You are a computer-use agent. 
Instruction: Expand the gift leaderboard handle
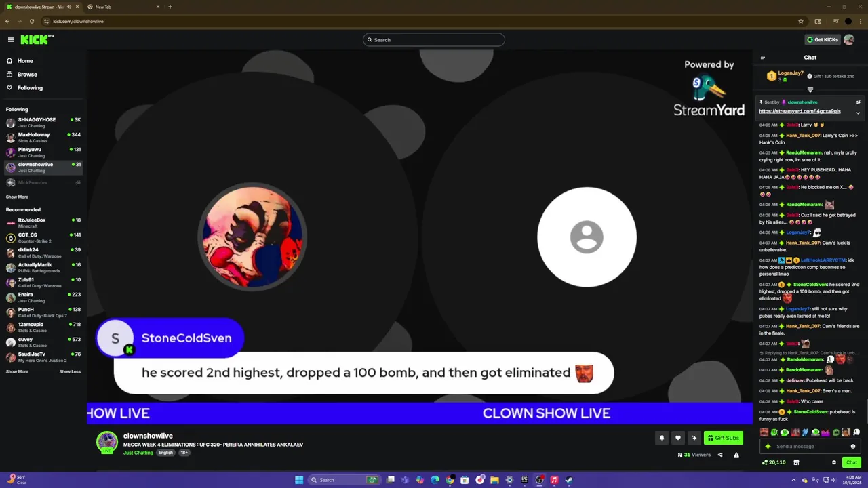(x=810, y=89)
